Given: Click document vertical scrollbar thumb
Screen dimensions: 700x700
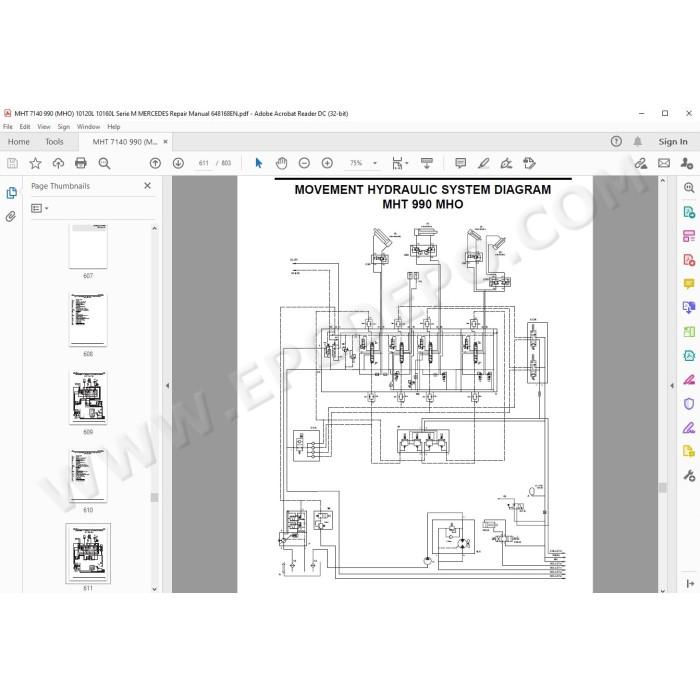Looking at the screenshot, I should pyautogui.click(x=662, y=488).
